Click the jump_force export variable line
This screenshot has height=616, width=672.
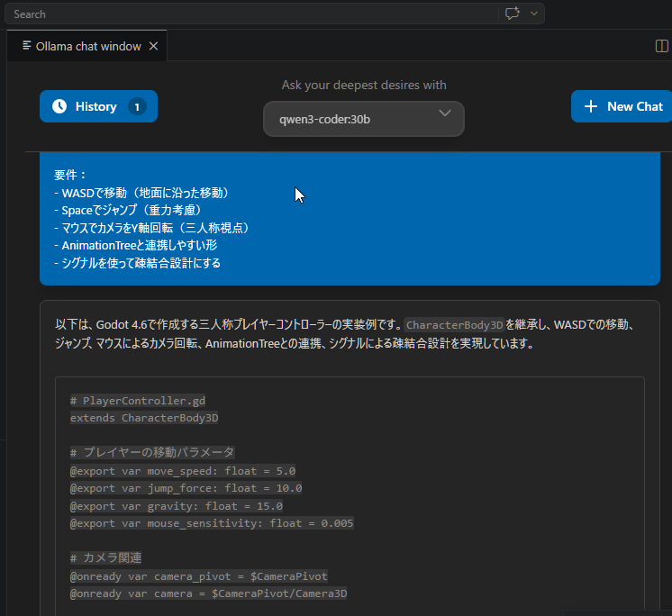(186, 488)
